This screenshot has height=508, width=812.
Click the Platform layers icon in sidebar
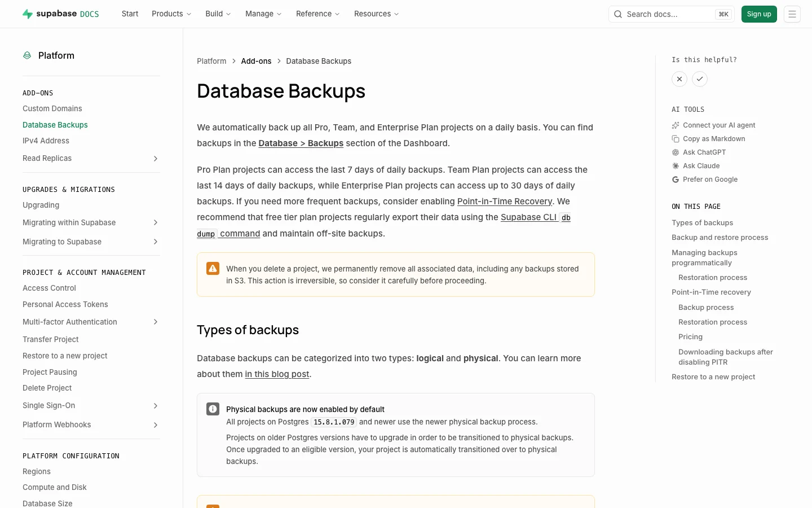27,55
